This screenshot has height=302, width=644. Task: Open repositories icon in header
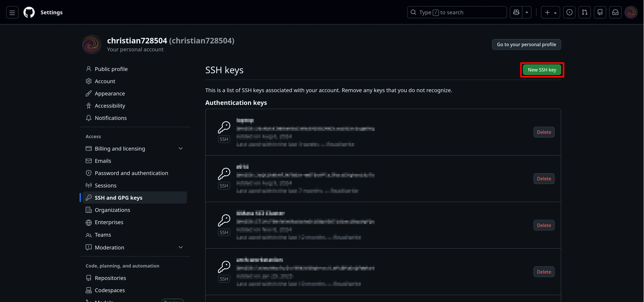pyautogui.click(x=600, y=12)
